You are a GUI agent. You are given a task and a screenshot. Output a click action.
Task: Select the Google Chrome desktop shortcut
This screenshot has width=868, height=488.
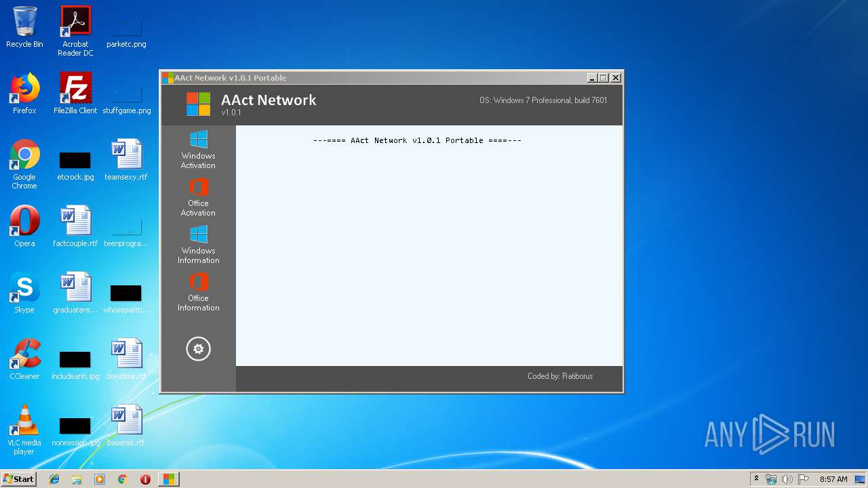click(24, 164)
